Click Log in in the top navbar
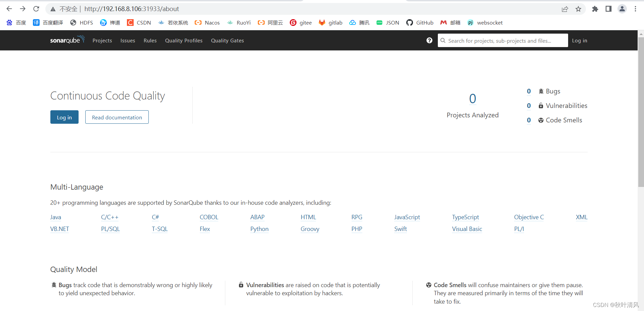644x311 pixels. pyautogui.click(x=580, y=40)
